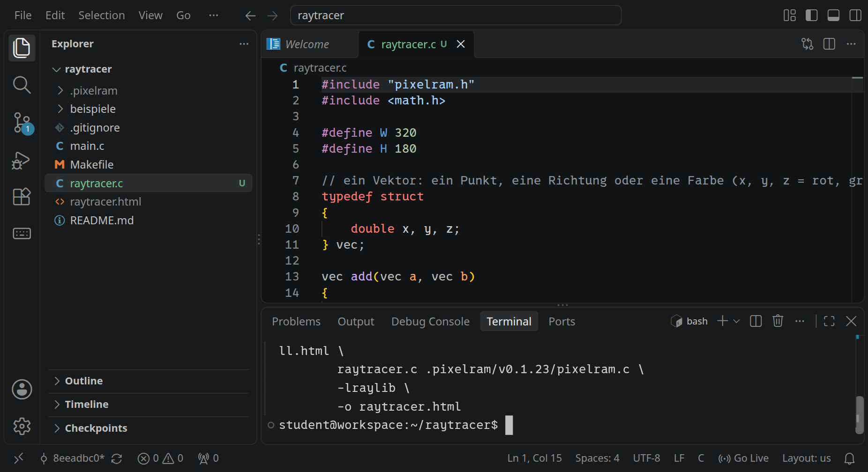This screenshot has width=868, height=472.
Task: Close the raytracer.c tab
Action: [461, 44]
